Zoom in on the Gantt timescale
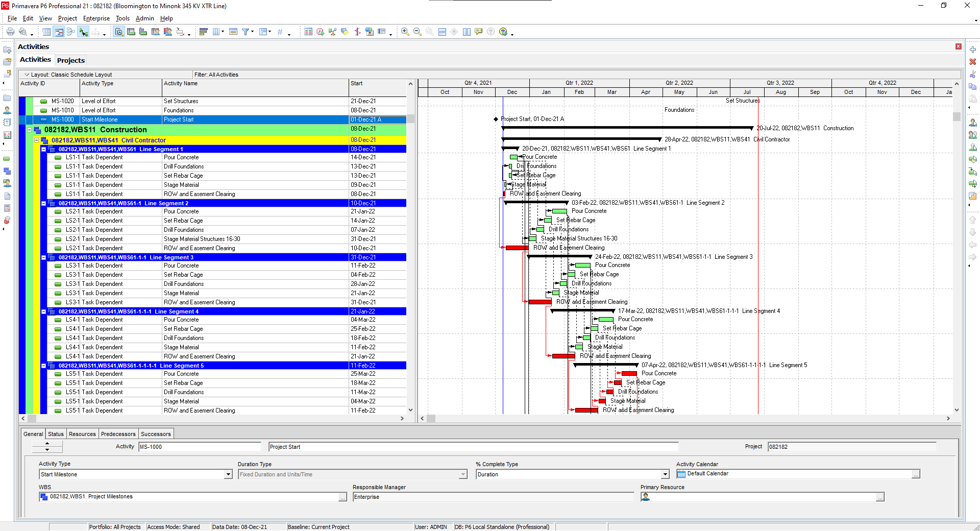 coord(405,31)
